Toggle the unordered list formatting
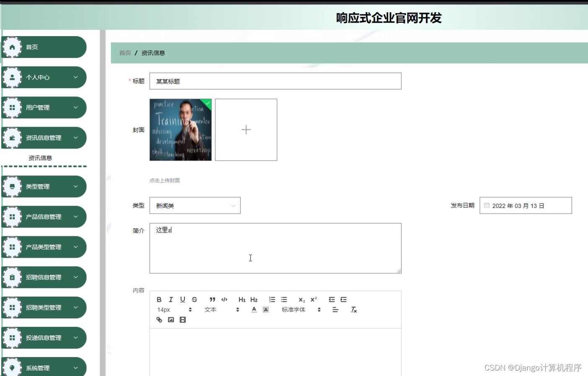 pos(284,299)
